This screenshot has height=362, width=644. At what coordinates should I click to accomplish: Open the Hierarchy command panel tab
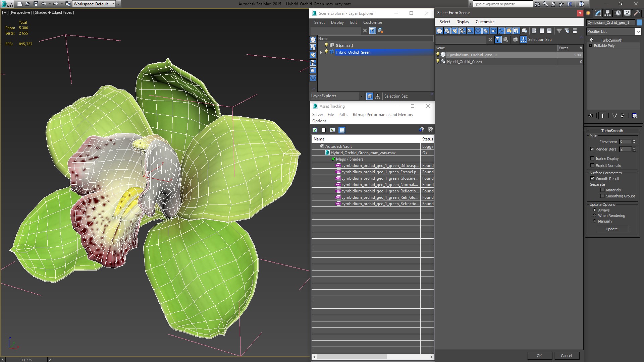(x=608, y=13)
